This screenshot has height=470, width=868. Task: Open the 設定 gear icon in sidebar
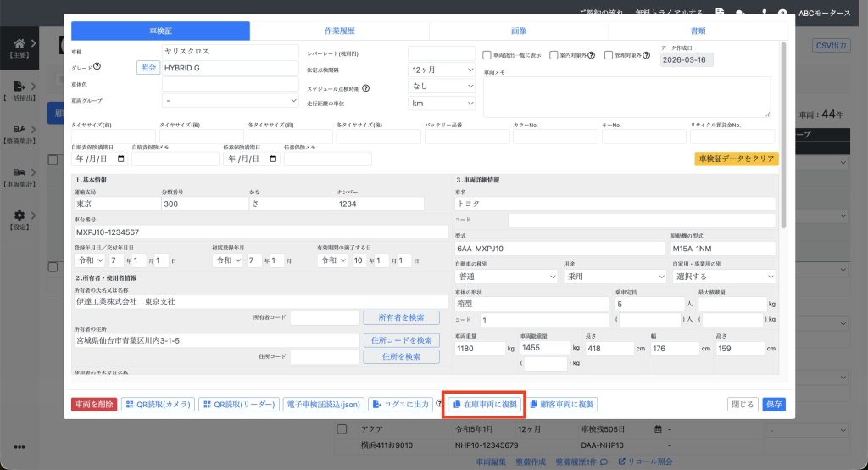(19, 215)
